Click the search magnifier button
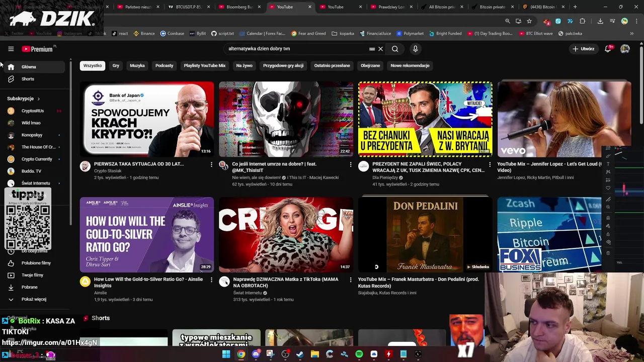The height and width of the screenshot is (362, 644). [x=395, y=49]
